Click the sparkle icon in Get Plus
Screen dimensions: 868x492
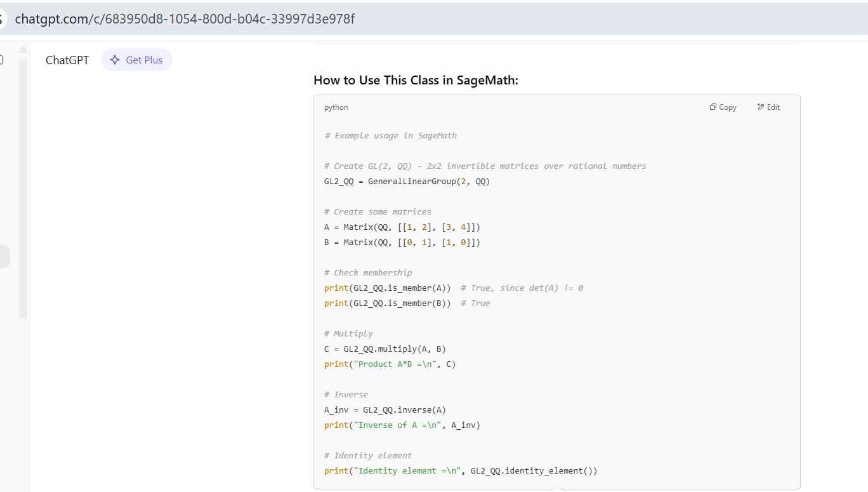pos(115,60)
